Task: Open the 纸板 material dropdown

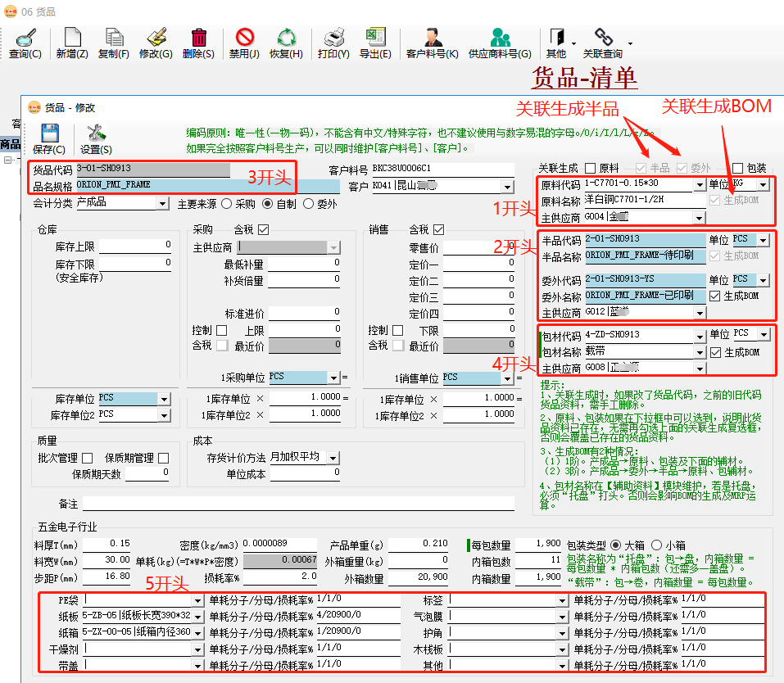Action: 198,617
